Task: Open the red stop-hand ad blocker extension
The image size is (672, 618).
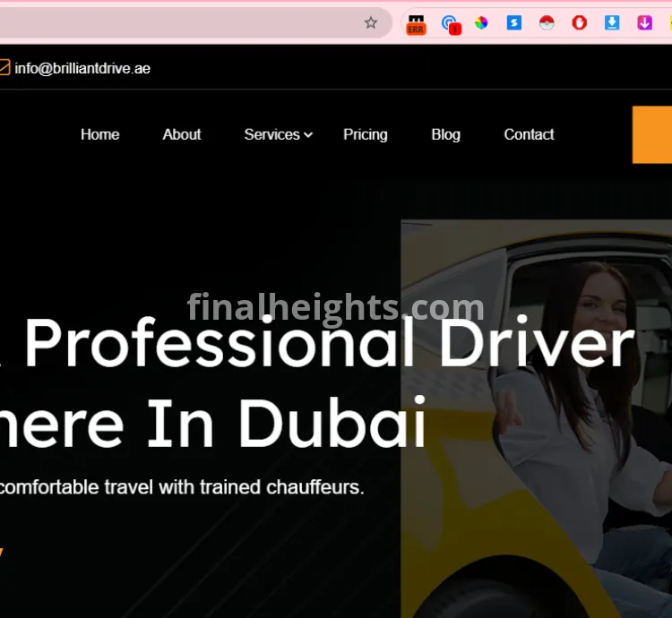Action: pos(579,22)
